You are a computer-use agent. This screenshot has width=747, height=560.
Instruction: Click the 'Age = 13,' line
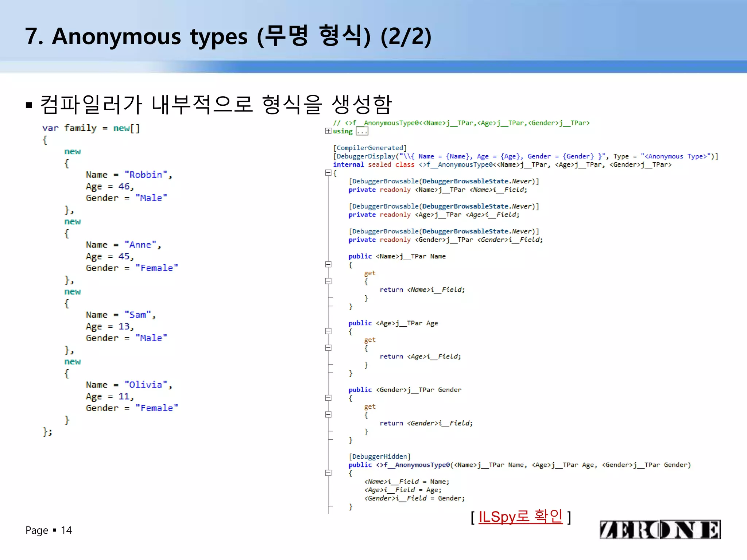point(110,326)
